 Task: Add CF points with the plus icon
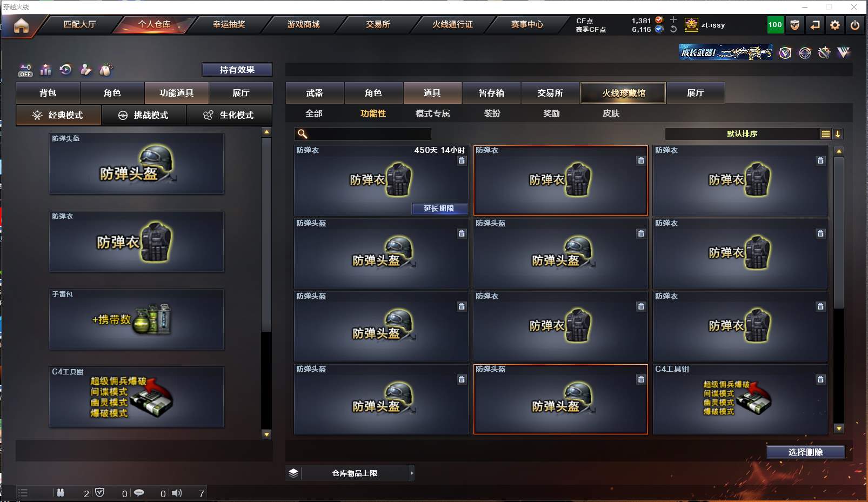coord(673,19)
